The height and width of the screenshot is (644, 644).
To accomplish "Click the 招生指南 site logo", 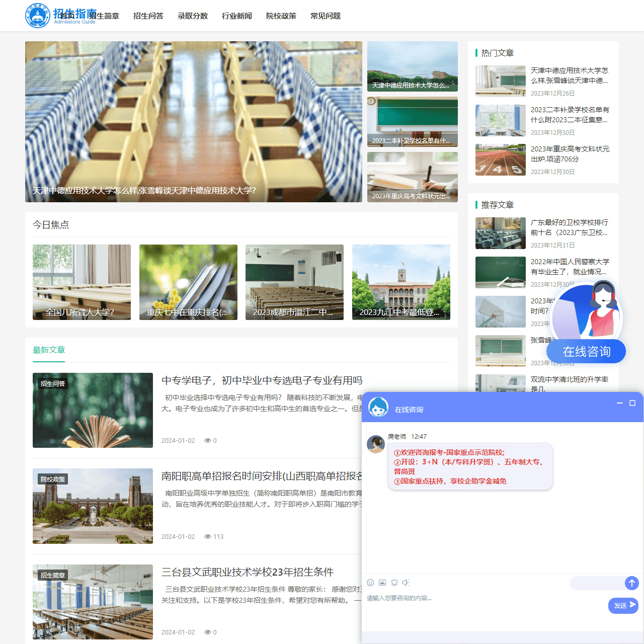I will coord(60,16).
